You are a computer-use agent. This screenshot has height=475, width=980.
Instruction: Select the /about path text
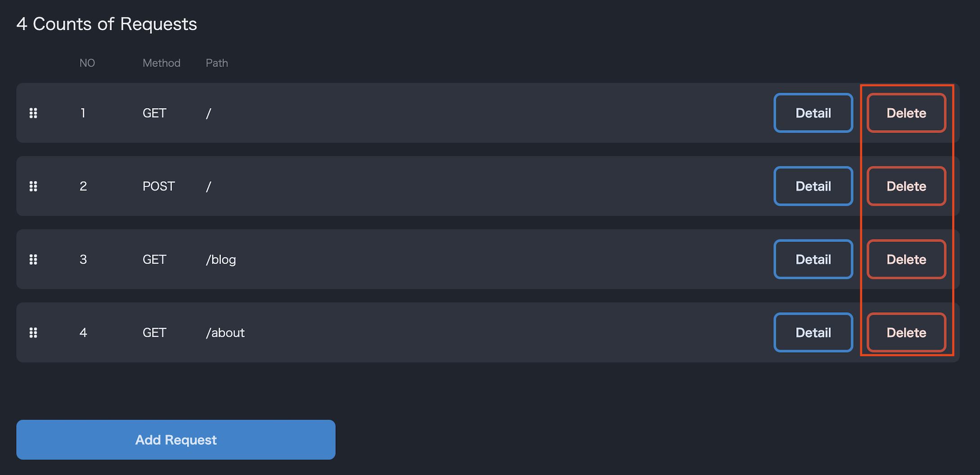[x=225, y=333]
